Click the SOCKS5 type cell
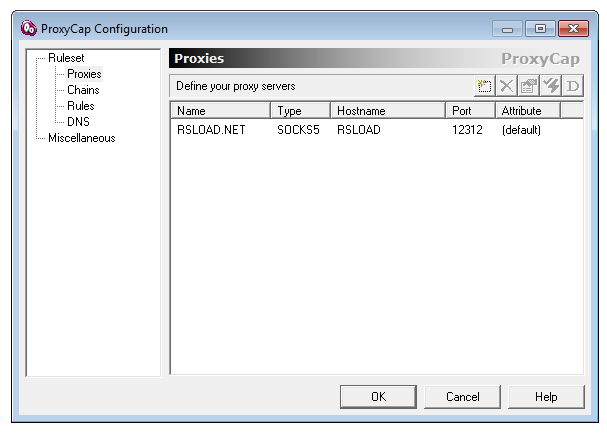607x447 pixels. tap(298, 130)
